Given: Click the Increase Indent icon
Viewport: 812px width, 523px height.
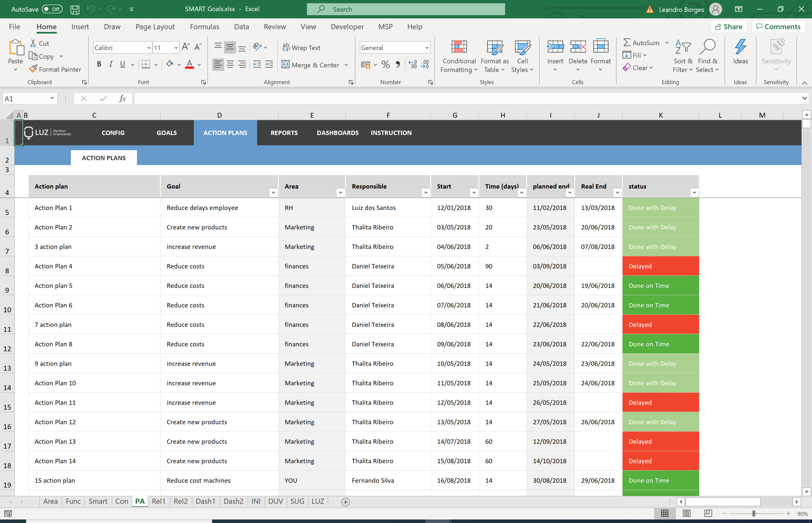Looking at the screenshot, I should click(x=269, y=64).
